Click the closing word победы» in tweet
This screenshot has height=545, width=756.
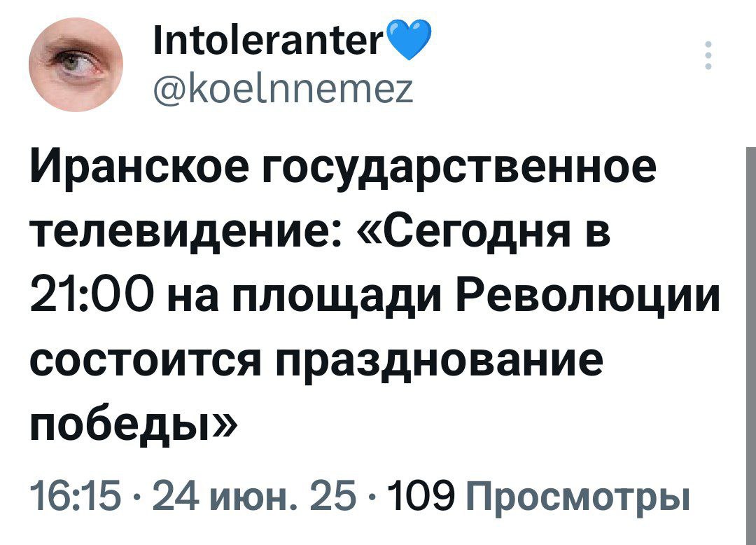133,423
